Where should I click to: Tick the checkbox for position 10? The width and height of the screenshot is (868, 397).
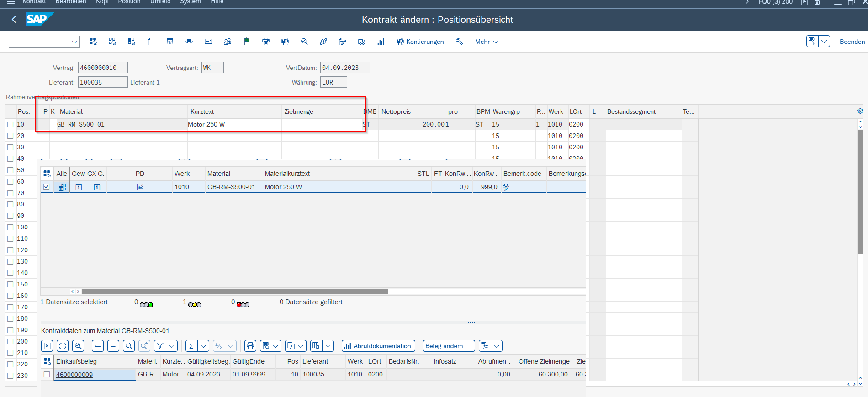tap(10, 124)
